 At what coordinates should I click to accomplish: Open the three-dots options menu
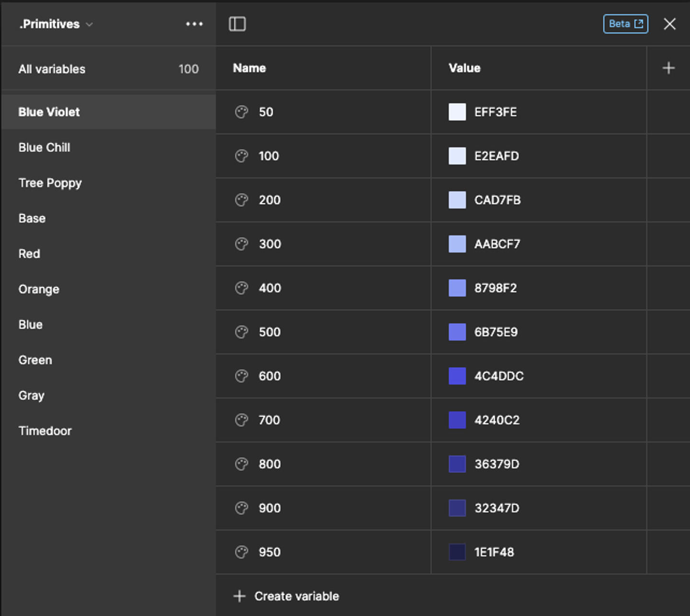click(x=194, y=24)
